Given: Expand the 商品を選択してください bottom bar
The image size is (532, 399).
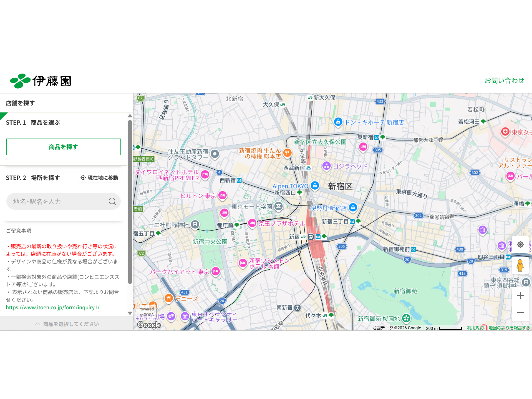Looking at the screenshot, I should click(x=67, y=324).
